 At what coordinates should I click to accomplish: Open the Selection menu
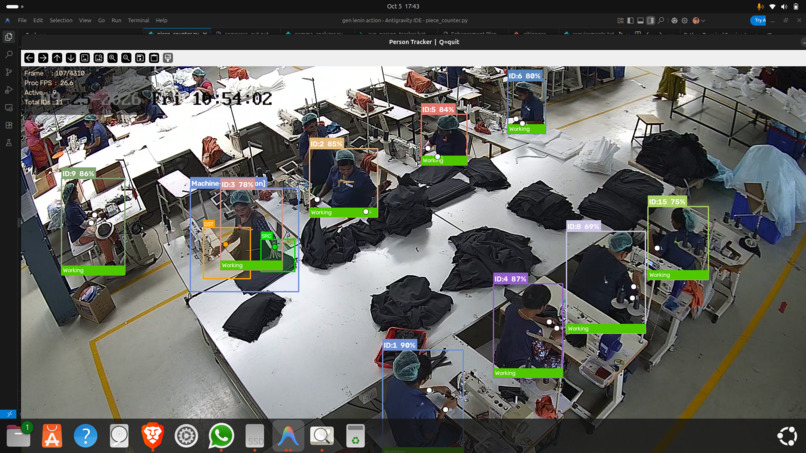coord(61,21)
